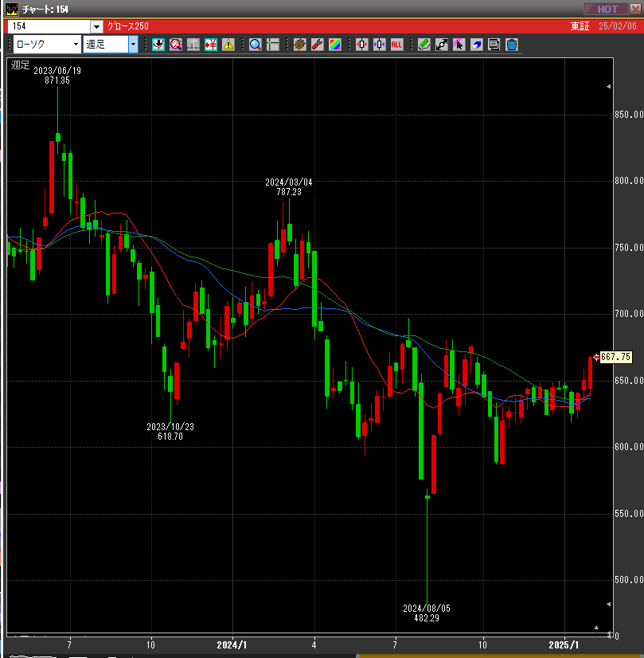Click the small arrow near bottom of price axis

pyautogui.click(x=608, y=605)
